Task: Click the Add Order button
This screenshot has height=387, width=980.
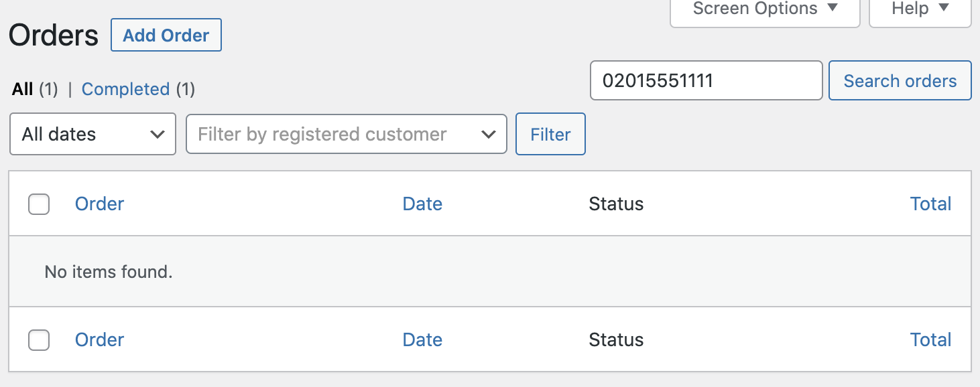Action: pos(166,35)
